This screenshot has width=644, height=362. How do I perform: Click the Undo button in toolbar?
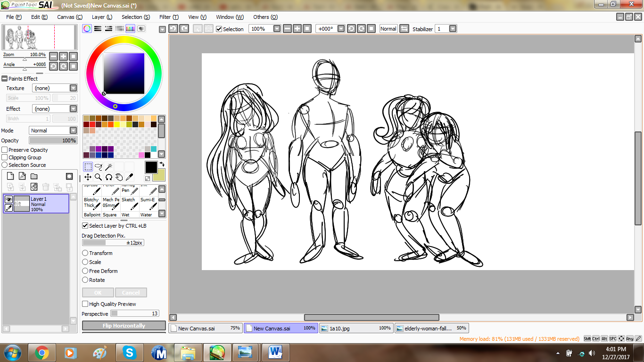pyautogui.click(x=173, y=29)
